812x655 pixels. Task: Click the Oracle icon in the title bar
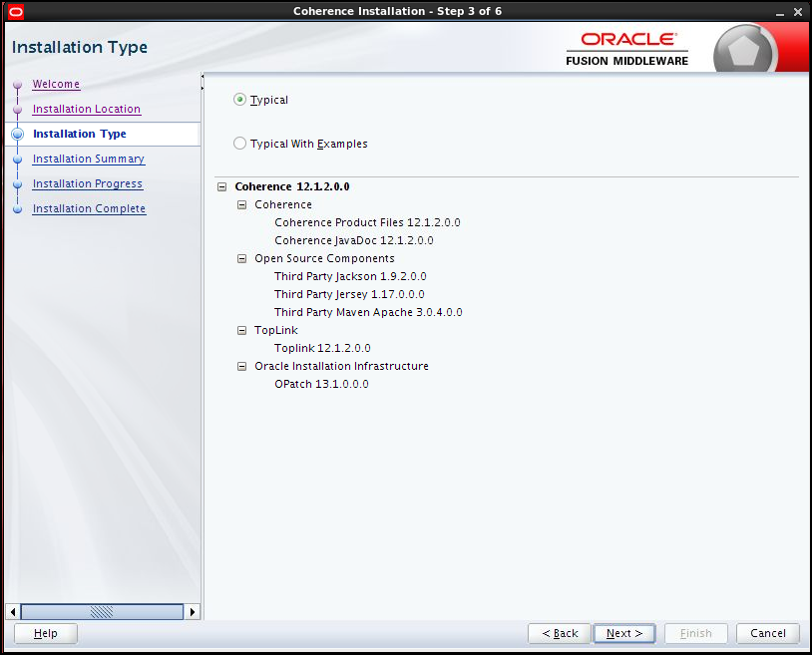click(x=14, y=11)
